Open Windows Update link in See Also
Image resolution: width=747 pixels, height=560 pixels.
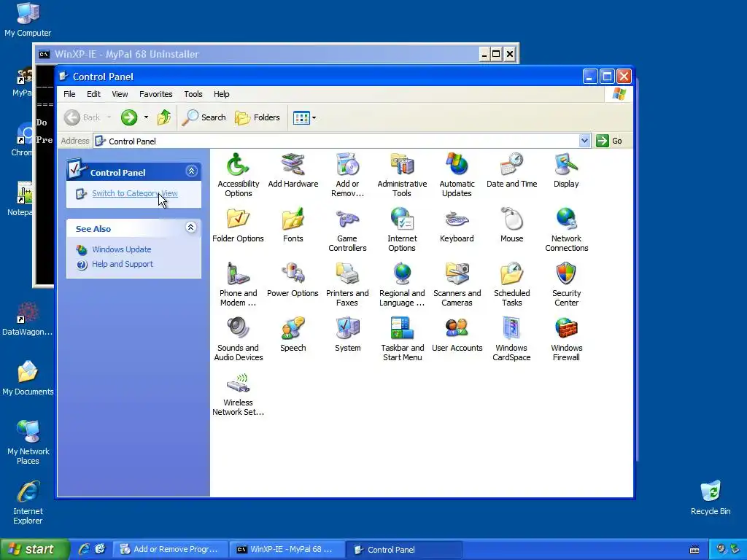122,249
